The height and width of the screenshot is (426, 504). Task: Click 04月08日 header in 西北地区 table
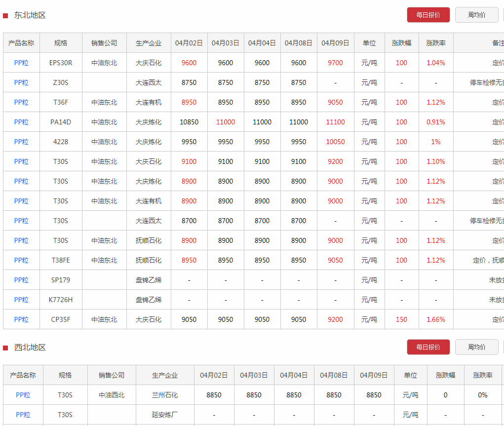coord(334,375)
